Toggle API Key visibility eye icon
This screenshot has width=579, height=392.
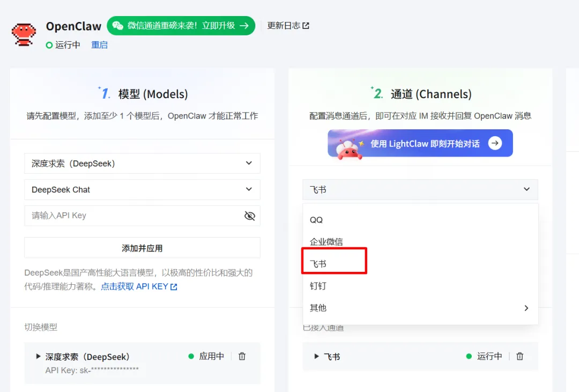250,216
